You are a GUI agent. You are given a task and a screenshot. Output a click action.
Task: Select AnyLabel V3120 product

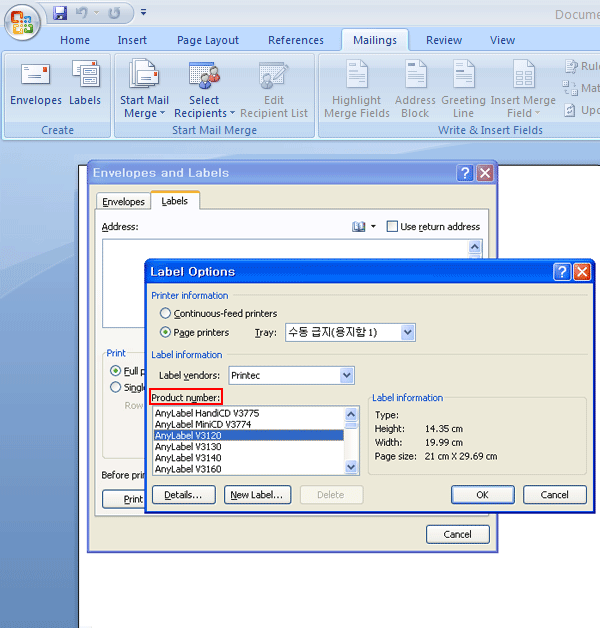pyautogui.click(x=248, y=435)
